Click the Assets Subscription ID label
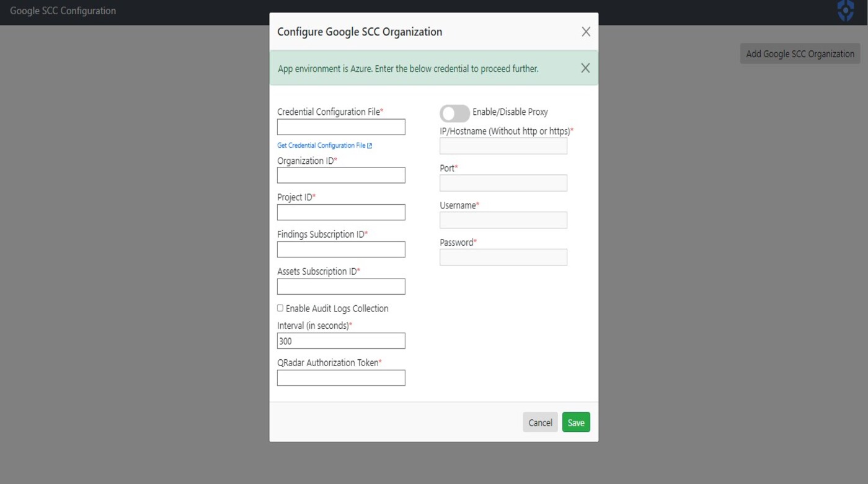This screenshot has height=484, width=868. pyautogui.click(x=319, y=272)
